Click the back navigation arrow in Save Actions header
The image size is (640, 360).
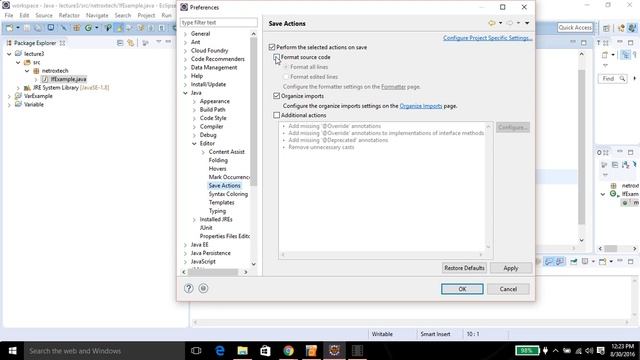click(492, 23)
